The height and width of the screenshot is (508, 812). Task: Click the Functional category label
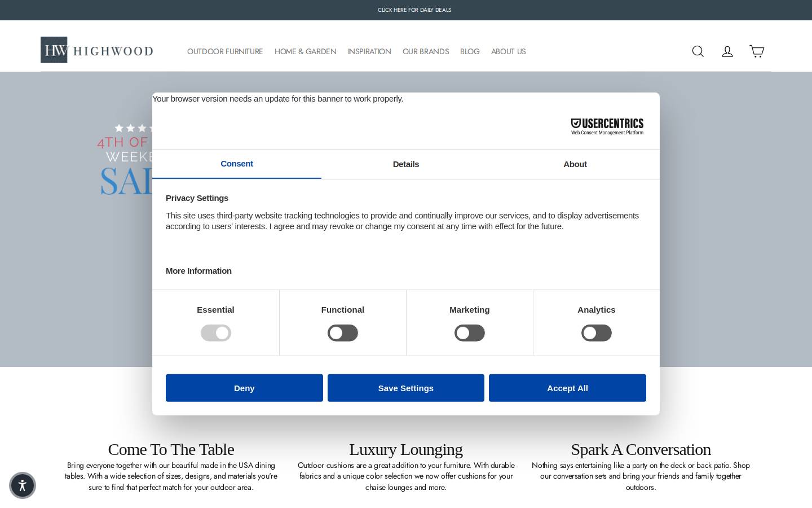click(x=343, y=310)
